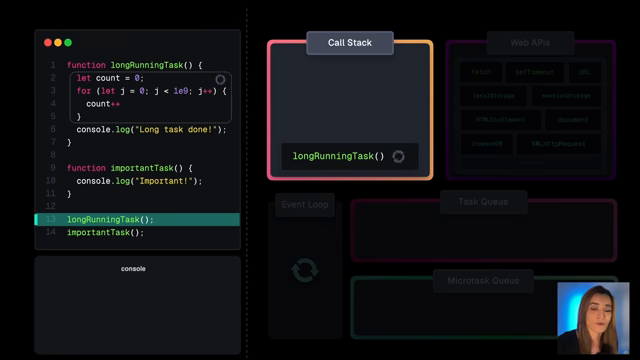Click the localStorage tile in Web APIs
This screenshot has width=640, height=360.
pos(493,96)
